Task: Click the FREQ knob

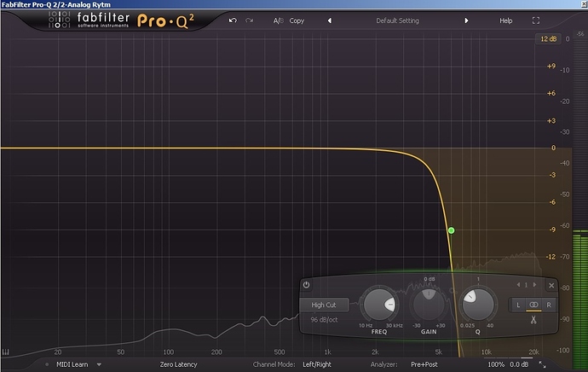Action: tap(379, 305)
